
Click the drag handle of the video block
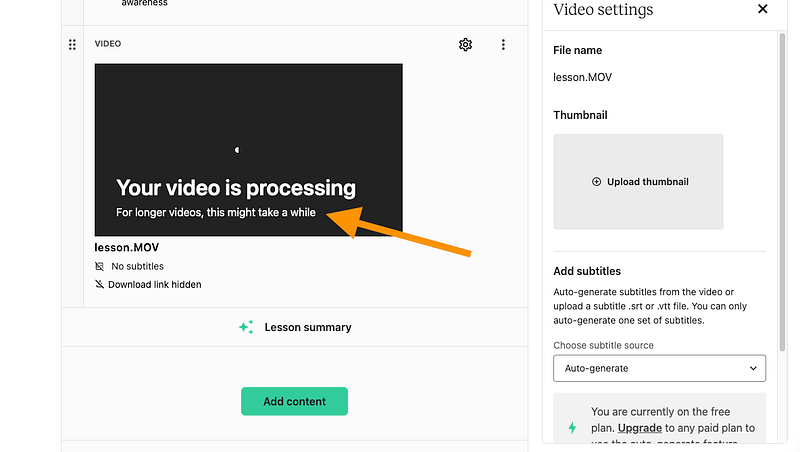[x=72, y=45]
